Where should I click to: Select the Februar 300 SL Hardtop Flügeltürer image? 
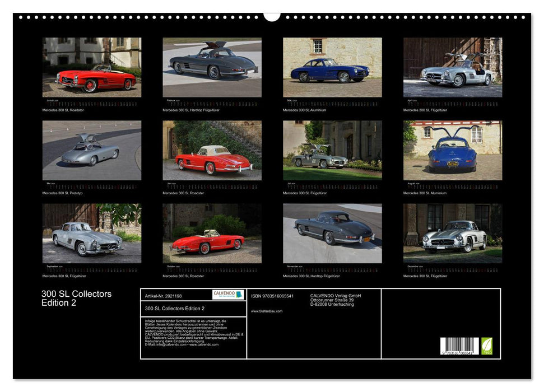click(210, 67)
